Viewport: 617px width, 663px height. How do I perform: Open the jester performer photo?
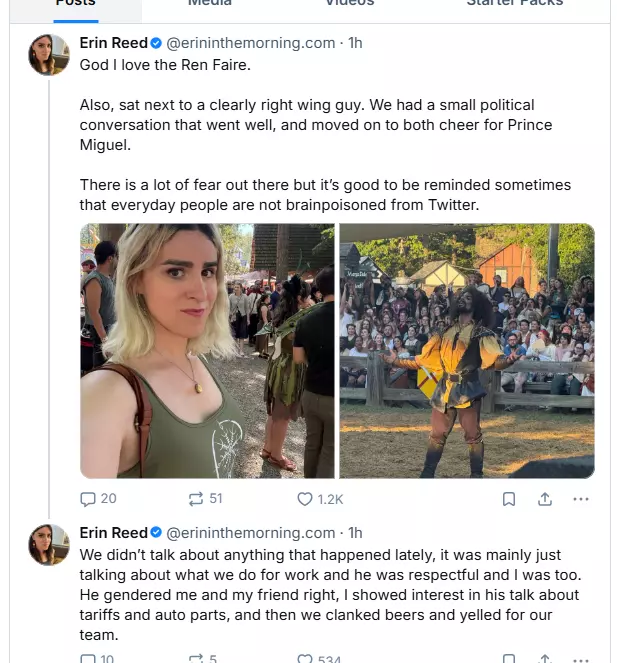(467, 350)
